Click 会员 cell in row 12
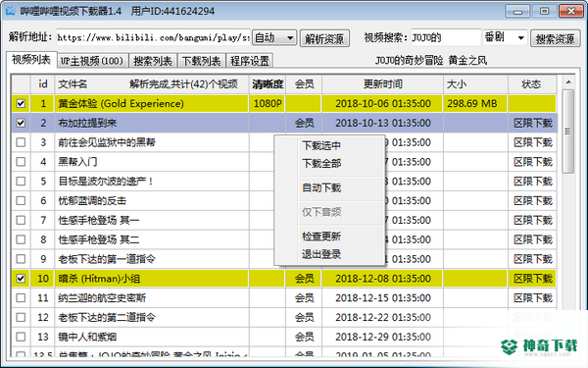588x368 pixels. [304, 318]
